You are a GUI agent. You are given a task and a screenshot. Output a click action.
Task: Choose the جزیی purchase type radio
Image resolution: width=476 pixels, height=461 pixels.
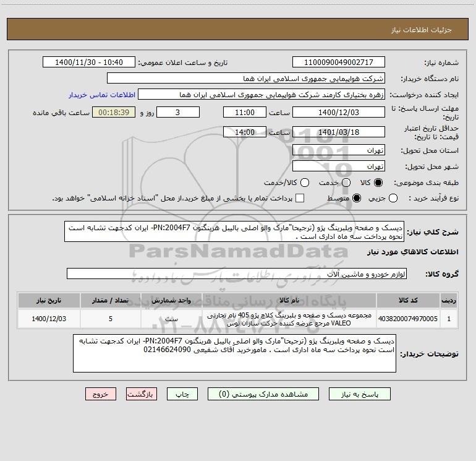(x=393, y=198)
